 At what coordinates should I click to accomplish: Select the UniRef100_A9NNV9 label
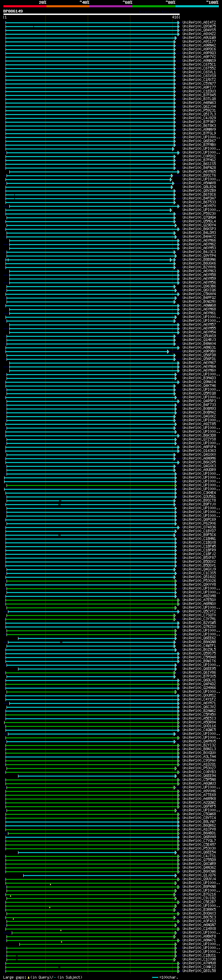199,129
